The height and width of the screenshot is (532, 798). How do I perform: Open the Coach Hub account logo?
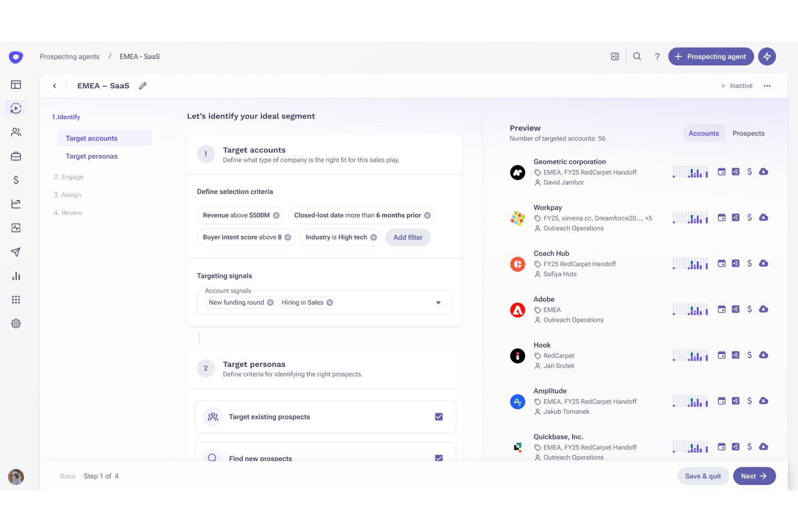pyautogui.click(x=518, y=264)
